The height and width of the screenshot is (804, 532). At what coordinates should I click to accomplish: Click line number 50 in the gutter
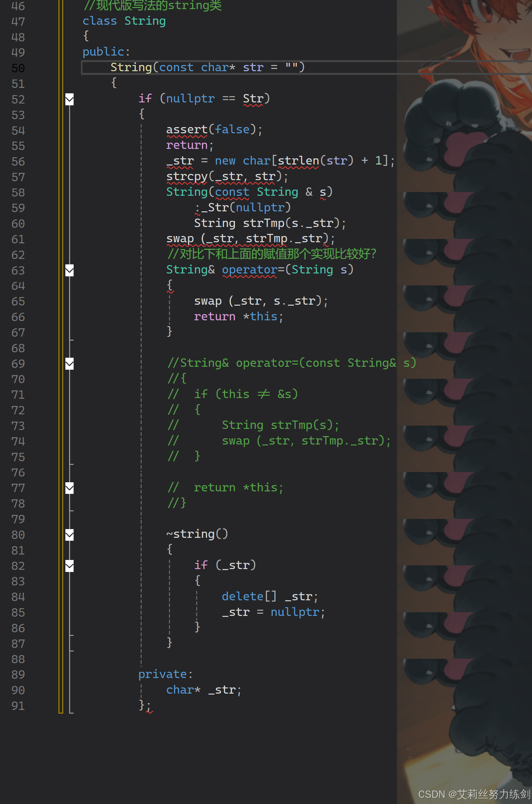(x=18, y=68)
